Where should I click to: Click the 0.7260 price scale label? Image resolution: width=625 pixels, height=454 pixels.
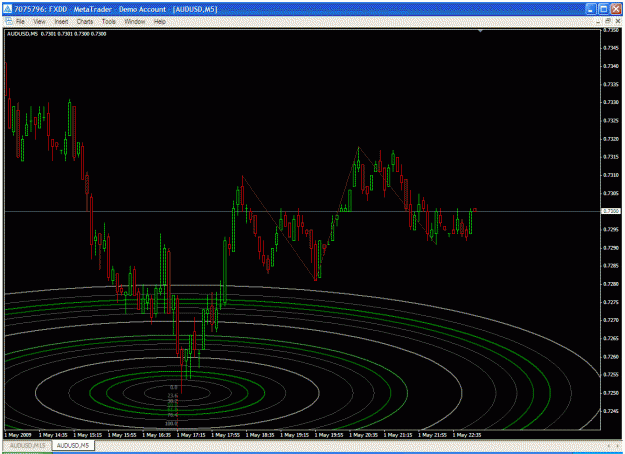611,356
